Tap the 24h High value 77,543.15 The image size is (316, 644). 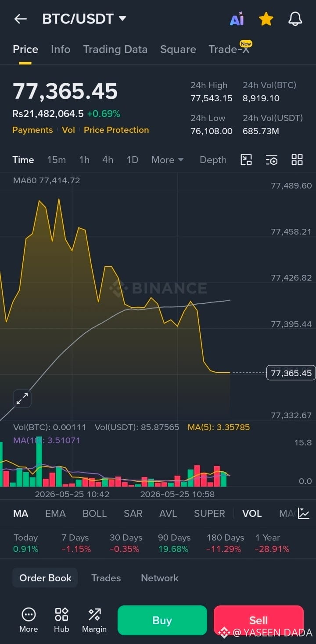[212, 98]
